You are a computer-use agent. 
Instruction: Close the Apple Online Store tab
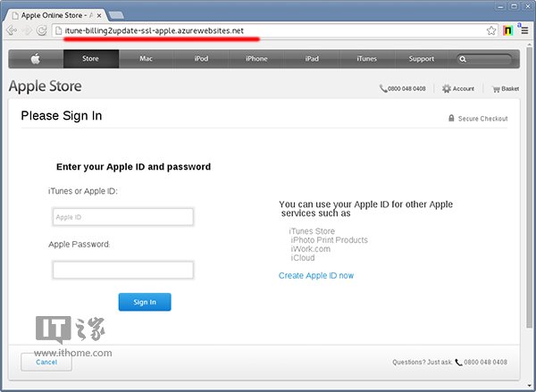pos(99,16)
